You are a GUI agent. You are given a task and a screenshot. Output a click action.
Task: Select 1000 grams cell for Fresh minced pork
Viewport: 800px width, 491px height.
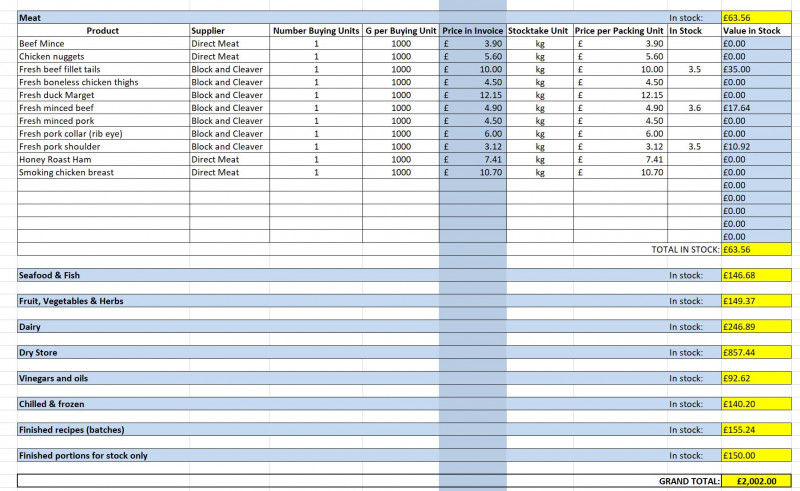point(401,120)
